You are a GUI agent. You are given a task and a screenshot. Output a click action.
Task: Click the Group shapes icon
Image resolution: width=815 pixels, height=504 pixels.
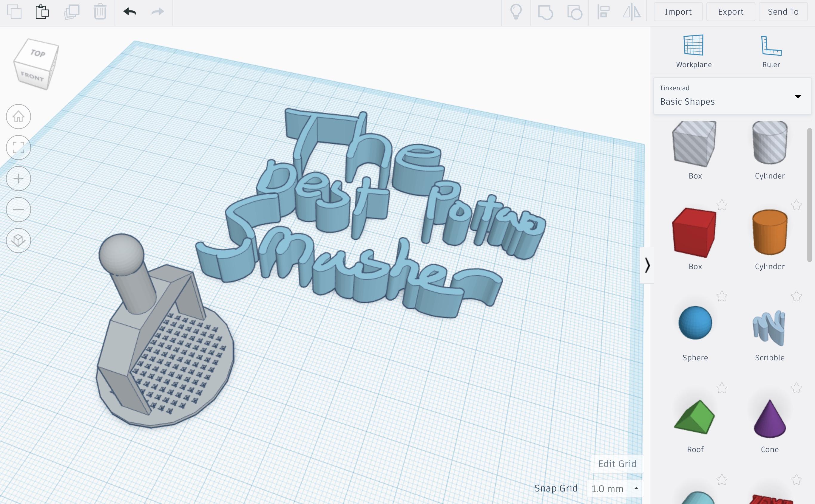pos(545,12)
